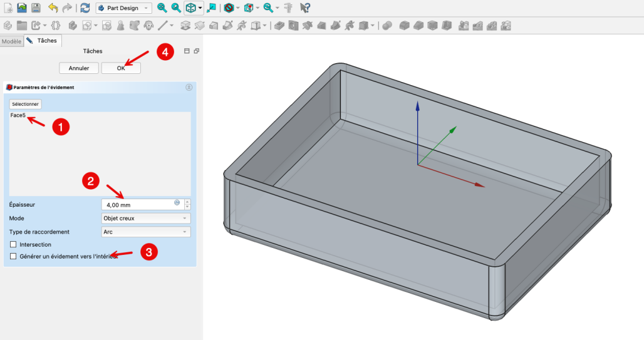Click the measure caliper icon
The height and width of the screenshot is (340, 644).
pos(288,8)
